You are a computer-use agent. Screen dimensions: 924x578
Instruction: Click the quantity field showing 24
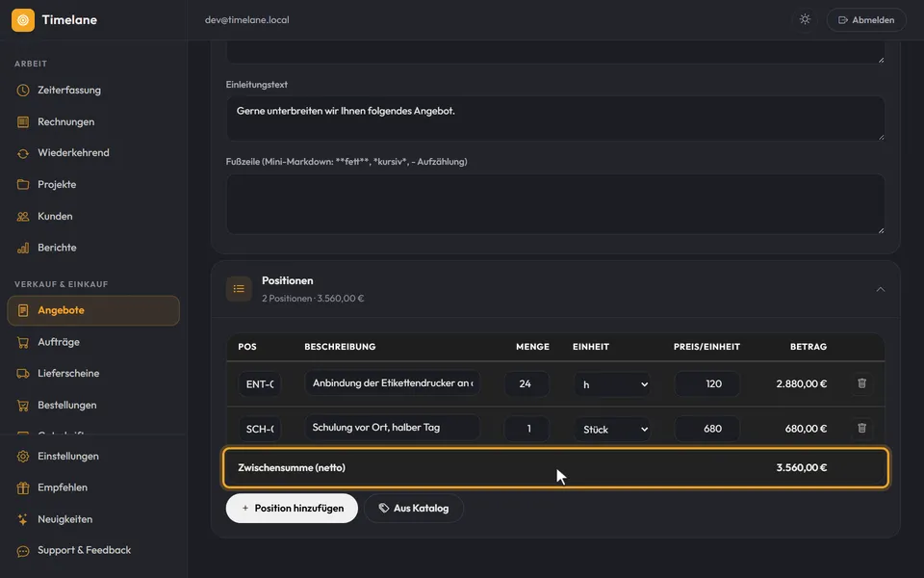tap(526, 384)
